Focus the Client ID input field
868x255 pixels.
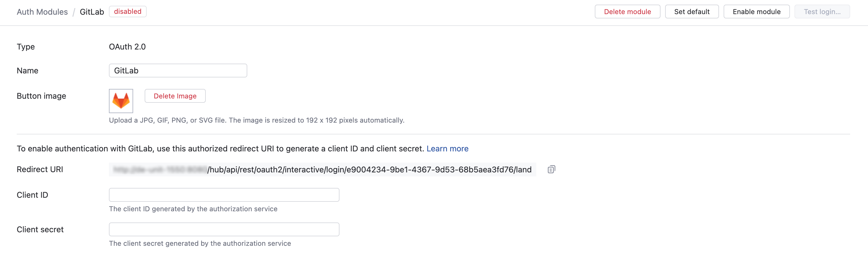pyautogui.click(x=224, y=195)
